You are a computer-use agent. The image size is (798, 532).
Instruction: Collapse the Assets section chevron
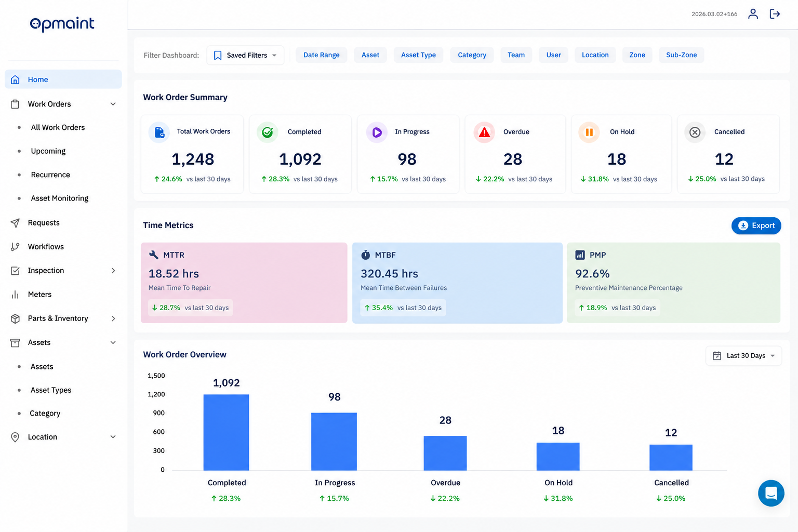(x=113, y=342)
